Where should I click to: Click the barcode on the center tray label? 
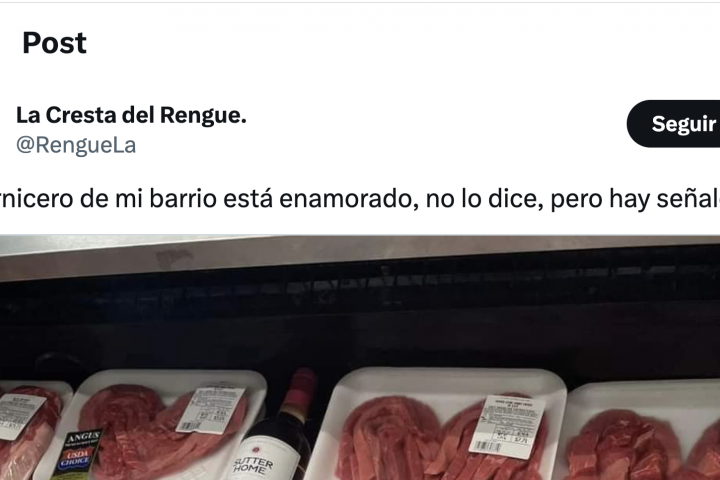click(x=487, y=445)
